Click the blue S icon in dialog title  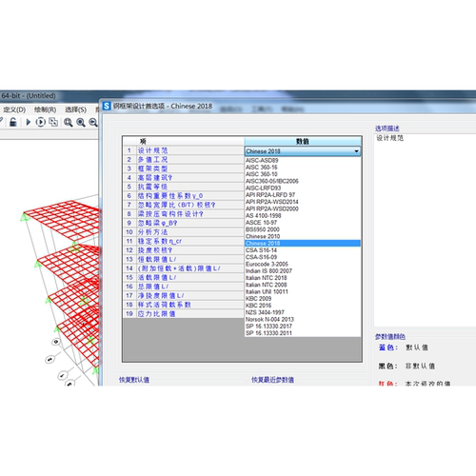pos(107,106)
